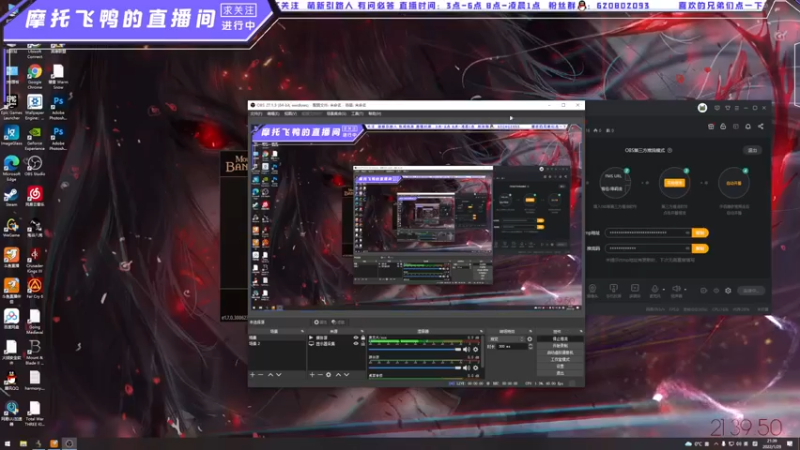
Task: Toggle eye visibility for 媒体源 source
Action: tap(356, 338)
